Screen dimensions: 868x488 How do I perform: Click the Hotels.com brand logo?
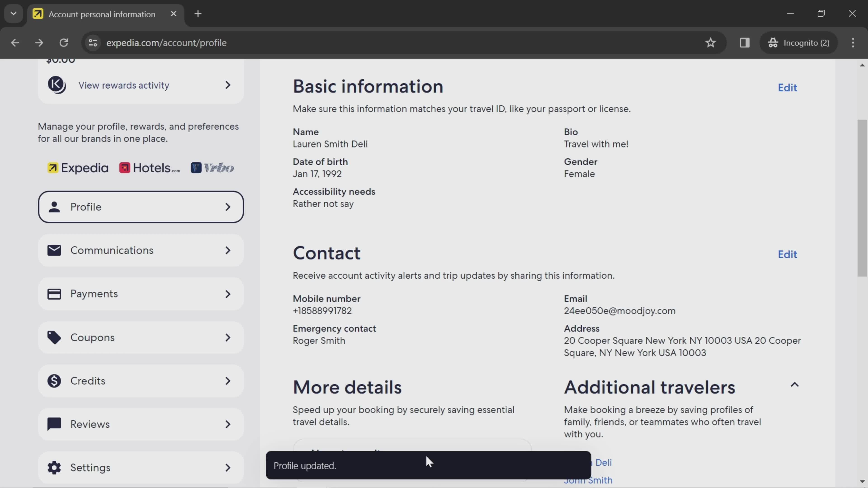coord(150,168)
